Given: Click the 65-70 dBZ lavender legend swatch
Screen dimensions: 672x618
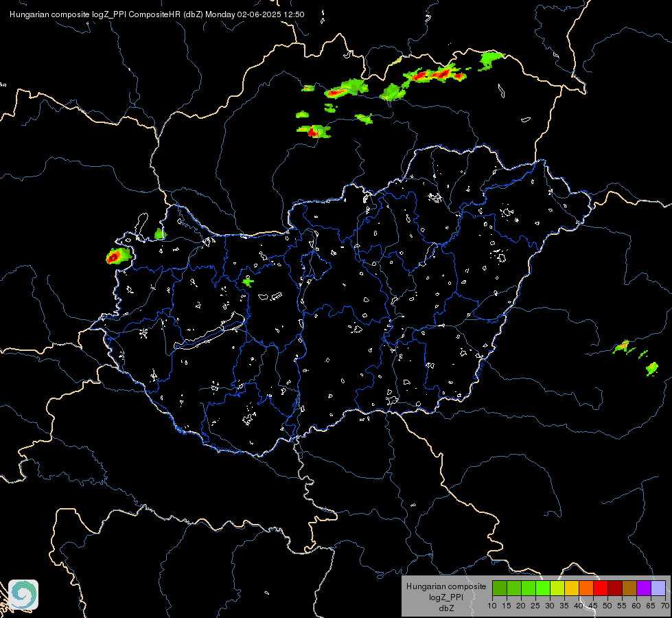Looking at the screenshot, I should (x=658, y=588).
